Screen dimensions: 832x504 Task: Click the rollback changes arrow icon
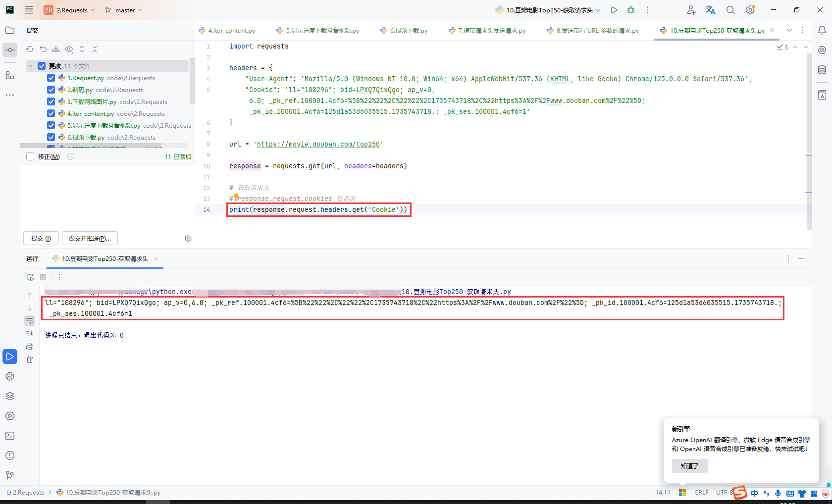43,49
